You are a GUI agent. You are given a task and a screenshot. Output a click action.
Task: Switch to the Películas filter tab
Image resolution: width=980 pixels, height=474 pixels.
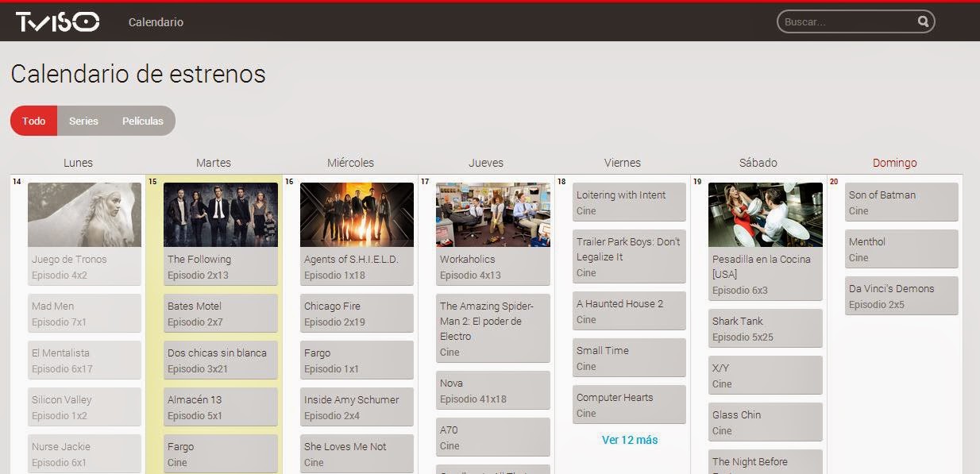pyautogui.click(x=143, y=121)
